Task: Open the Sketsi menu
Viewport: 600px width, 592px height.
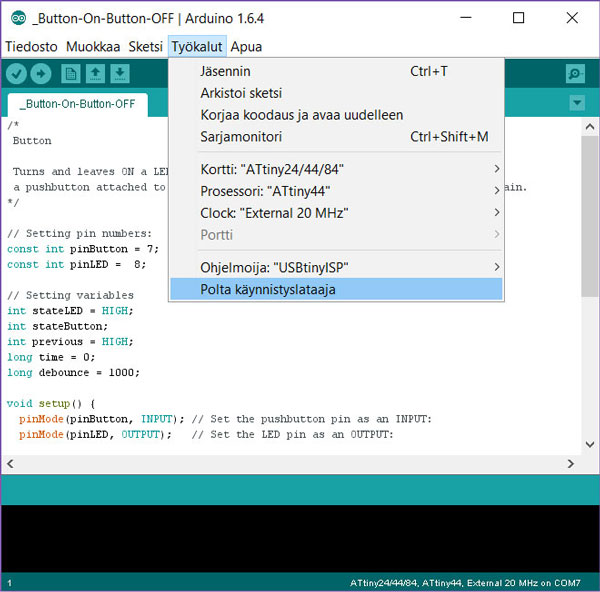Action: click(145, 47)
